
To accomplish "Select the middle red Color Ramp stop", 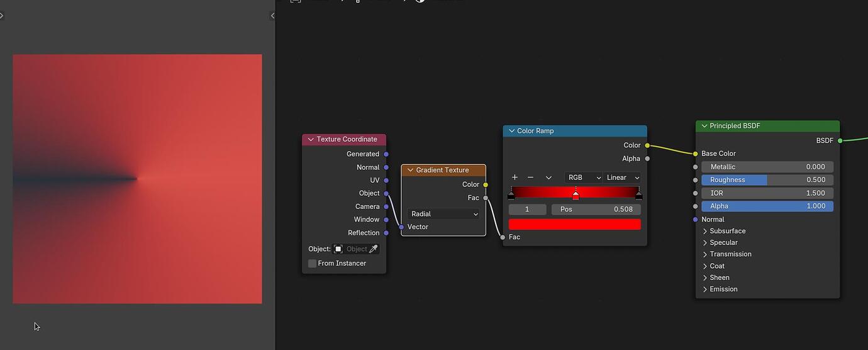I will click(576, 196).
